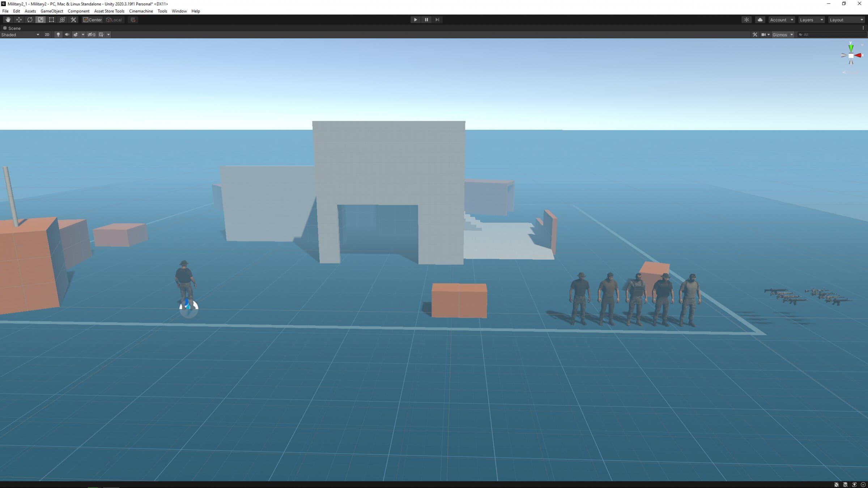Click the Gizmos button
868x488 pixels.
click(x=779, y=35)
